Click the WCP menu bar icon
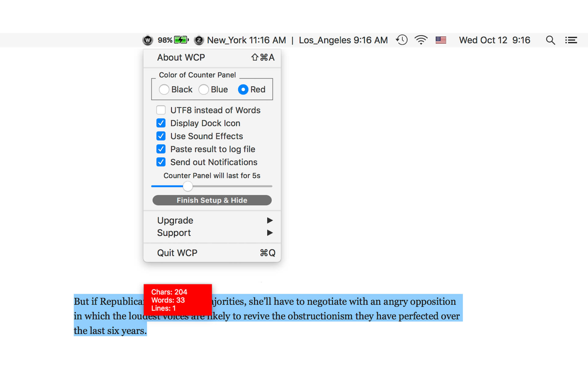The height and width of the screenshot is (368, 588). [148, 39]
